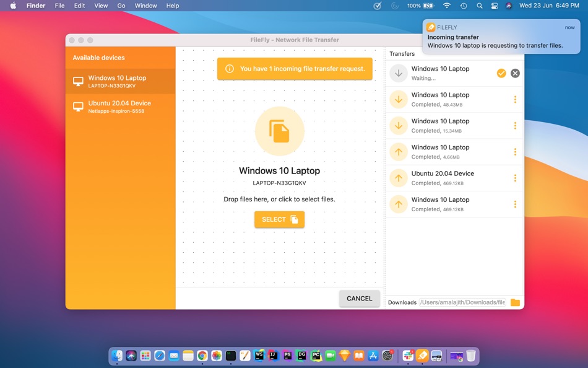Open WebStorm from the dock
Screen dimensions: 588x368
[259, 355]
